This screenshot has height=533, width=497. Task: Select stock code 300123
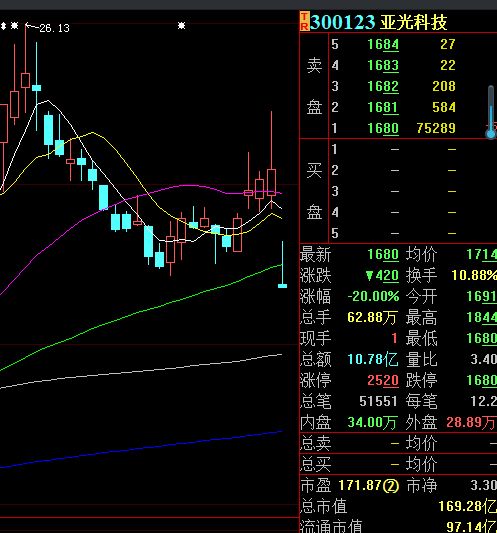tap(342, 22)
